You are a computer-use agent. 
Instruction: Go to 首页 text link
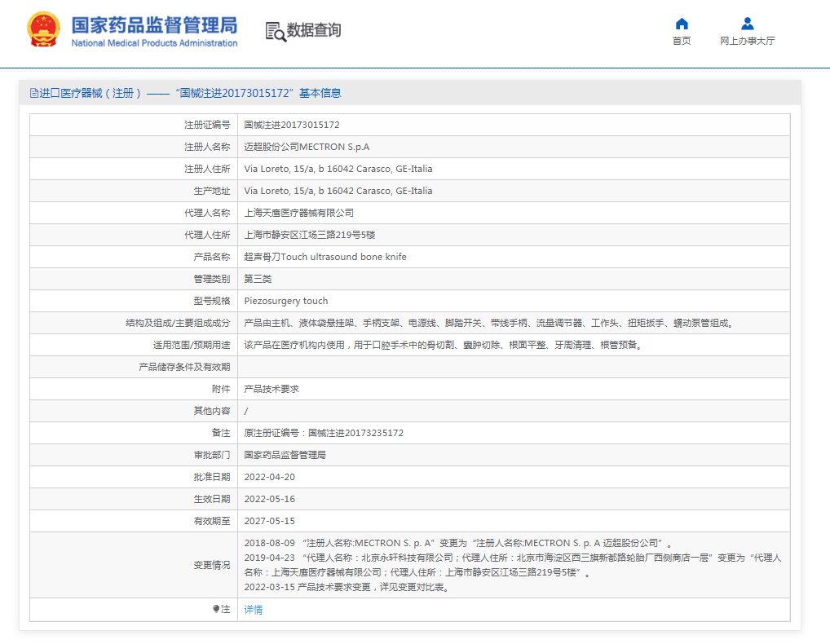tap(682, 42)
